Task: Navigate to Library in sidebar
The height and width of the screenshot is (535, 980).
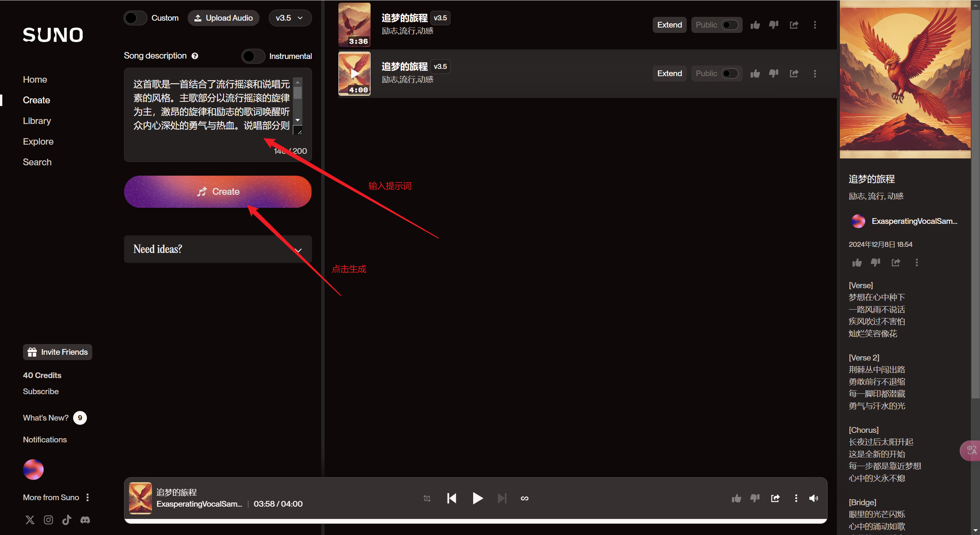Action: 37,121
